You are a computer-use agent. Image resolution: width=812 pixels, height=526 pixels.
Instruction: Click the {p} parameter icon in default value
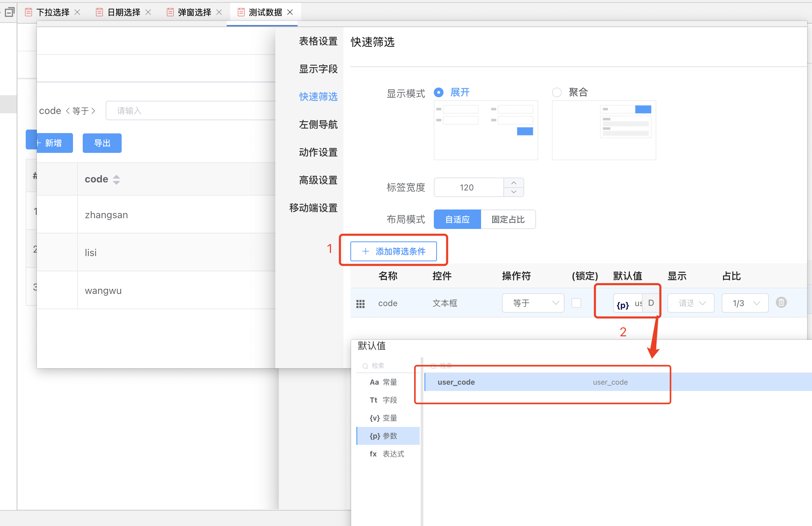[x=623, y=305]
